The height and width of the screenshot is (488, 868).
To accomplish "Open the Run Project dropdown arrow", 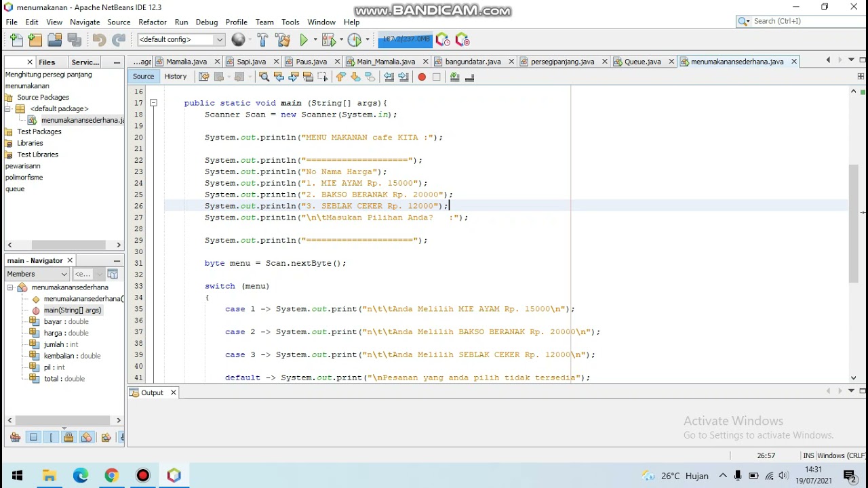I will point(316,40).
